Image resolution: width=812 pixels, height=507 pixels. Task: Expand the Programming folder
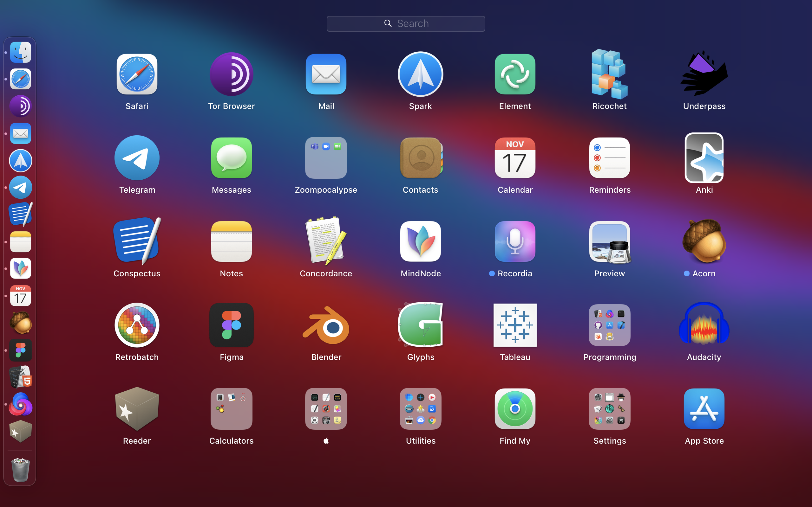click(x=609, y=325)
